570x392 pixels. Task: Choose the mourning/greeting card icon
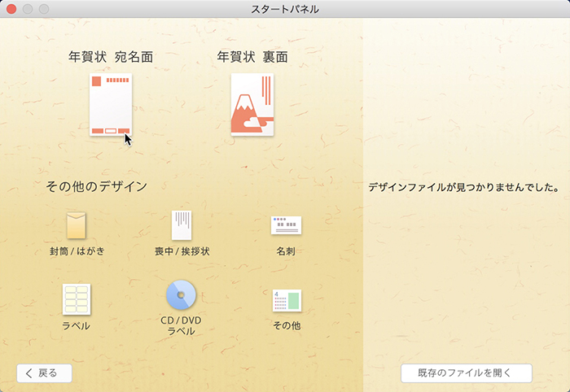(x=182, y=224)
